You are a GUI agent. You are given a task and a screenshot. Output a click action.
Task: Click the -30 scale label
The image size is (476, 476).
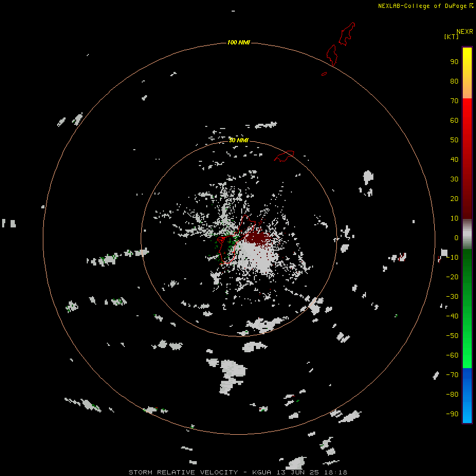click(452, 297)
